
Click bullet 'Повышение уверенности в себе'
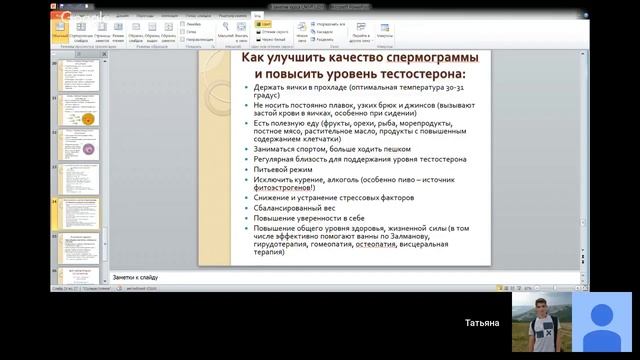tap(309, 218)
